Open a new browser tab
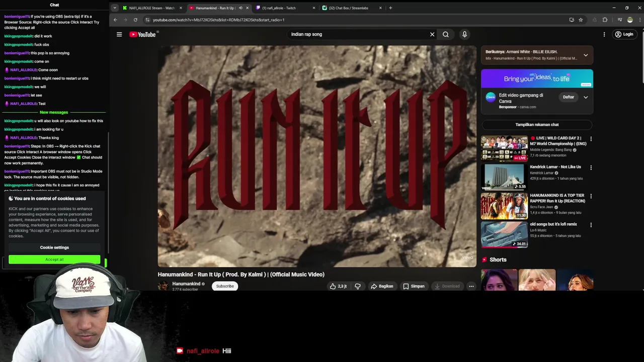The height and width of the screenshot is (362, 644). click(390, 8)
